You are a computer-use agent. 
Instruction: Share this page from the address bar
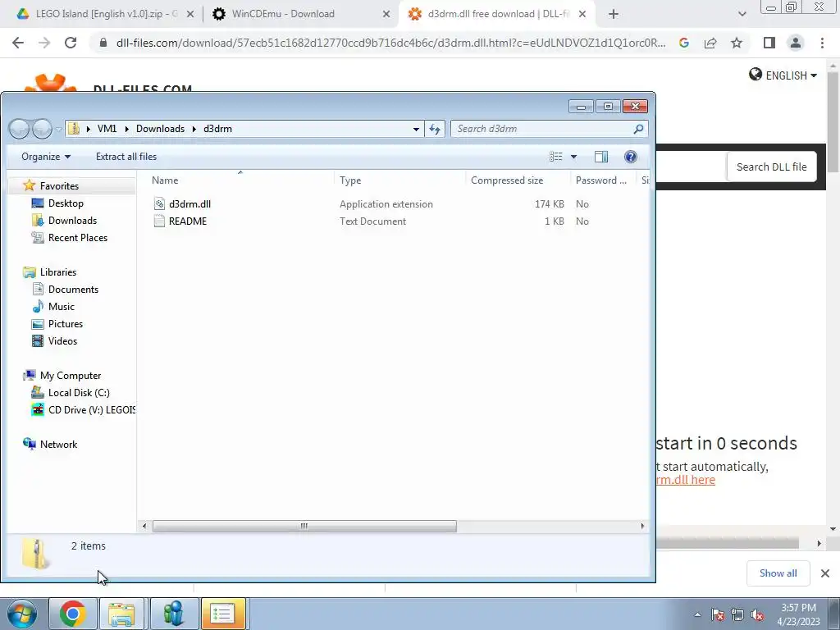coord(710,43)
